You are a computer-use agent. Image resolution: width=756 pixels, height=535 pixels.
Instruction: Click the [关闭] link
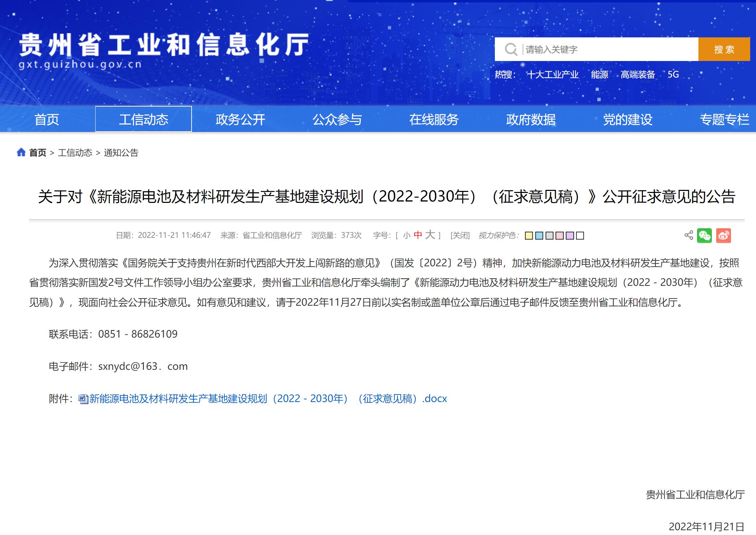[460, 235]
